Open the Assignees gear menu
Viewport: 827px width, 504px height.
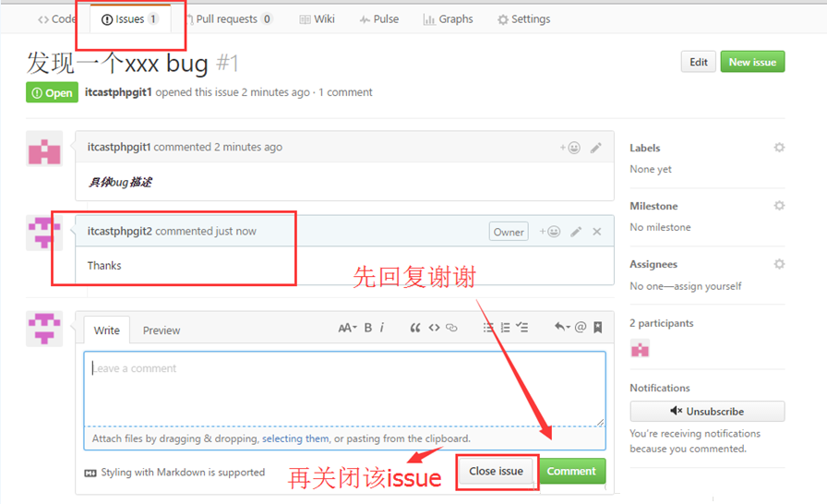click(x=779, y=264)
